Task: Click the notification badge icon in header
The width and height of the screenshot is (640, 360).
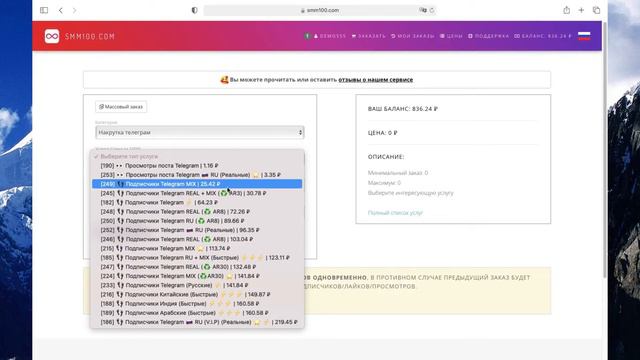Action: coord(307,36)
